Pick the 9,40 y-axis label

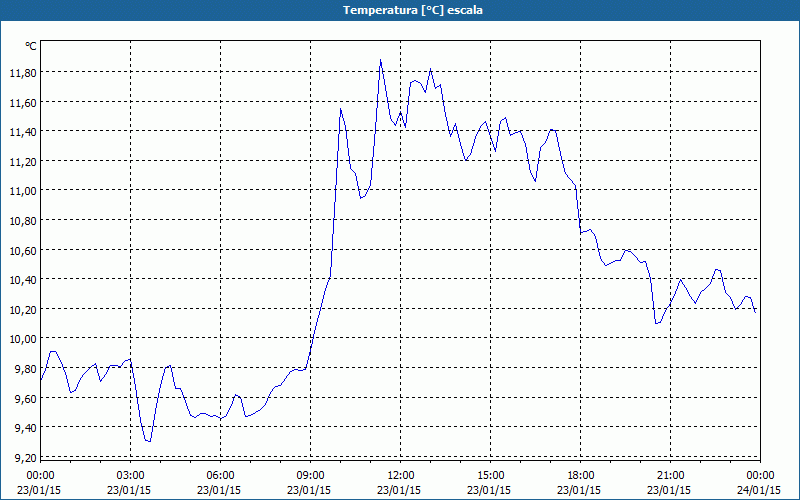click(26, 428)
